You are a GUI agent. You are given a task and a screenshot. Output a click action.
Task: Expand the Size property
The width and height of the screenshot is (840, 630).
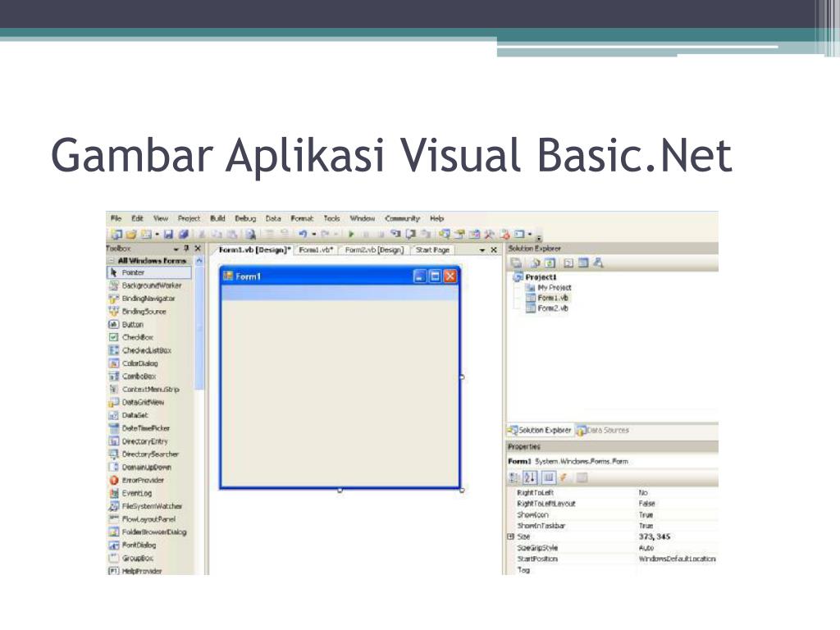point(511,536)
